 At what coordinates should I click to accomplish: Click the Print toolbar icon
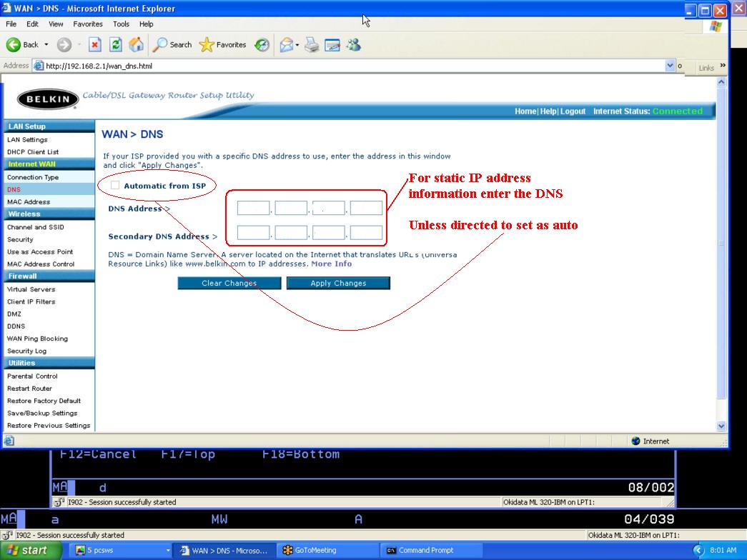point(312,45)
